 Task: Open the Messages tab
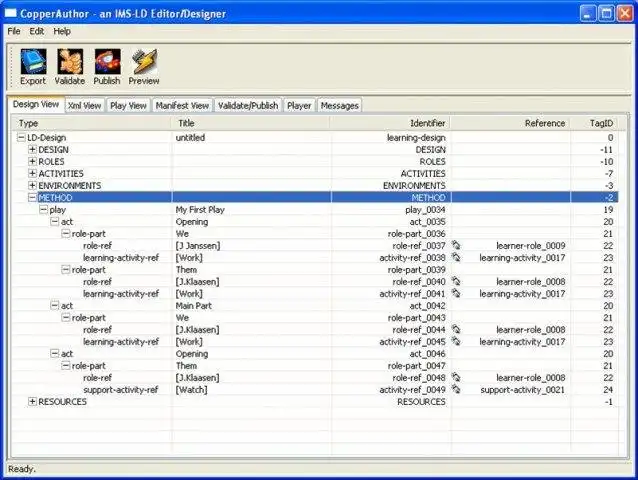pyautogui.click(x=340, y=105)
